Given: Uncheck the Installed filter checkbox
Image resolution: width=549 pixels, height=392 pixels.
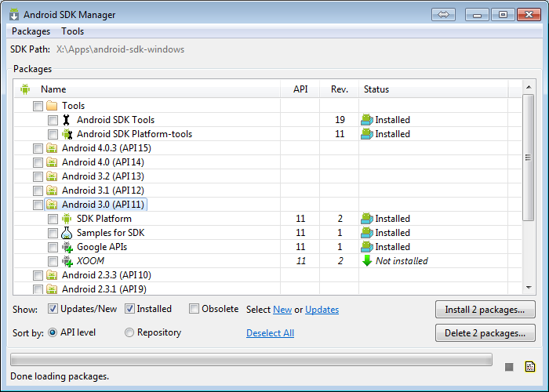Looking at the screenshot, I should [x=129, y=309].
